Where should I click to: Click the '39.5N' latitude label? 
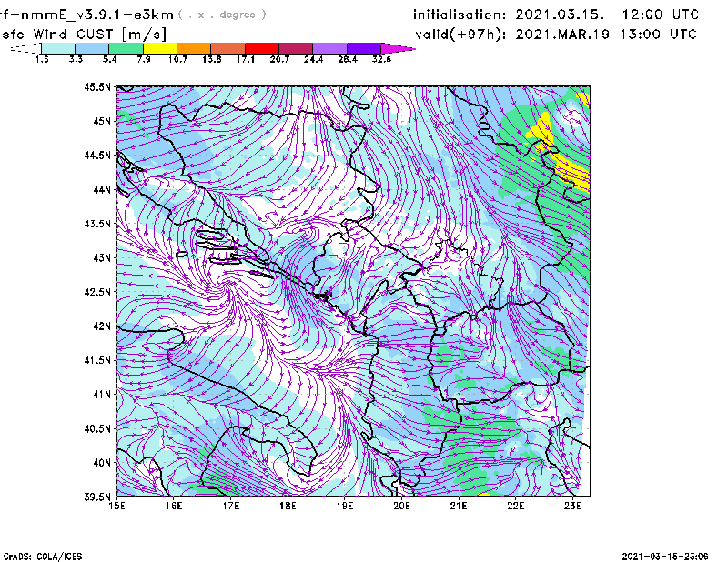tap(97, 497)
